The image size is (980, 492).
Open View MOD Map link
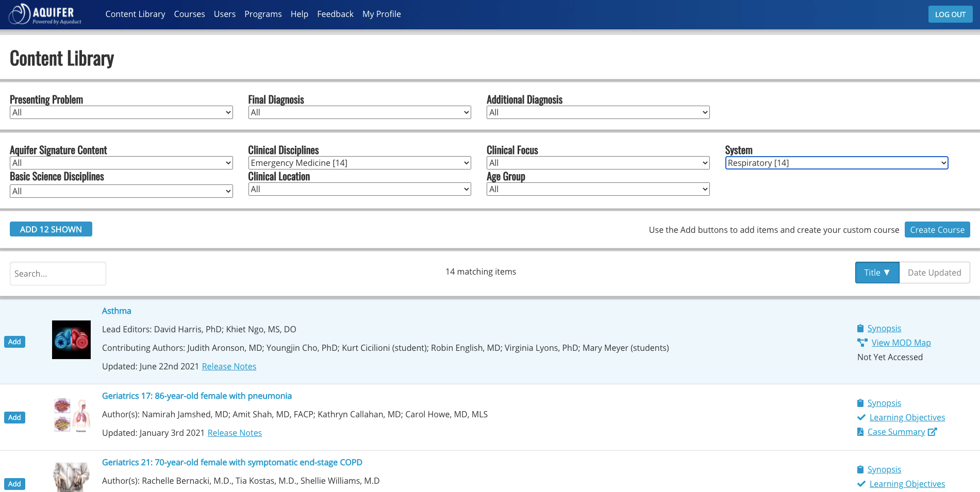pyautogui.click(x=901, y=343)
